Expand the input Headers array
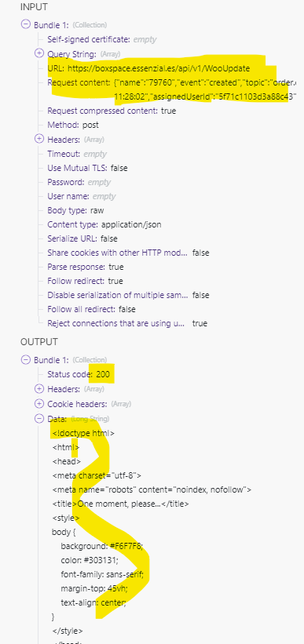Viewport: 304px width, 644px height. click(39, 139)
